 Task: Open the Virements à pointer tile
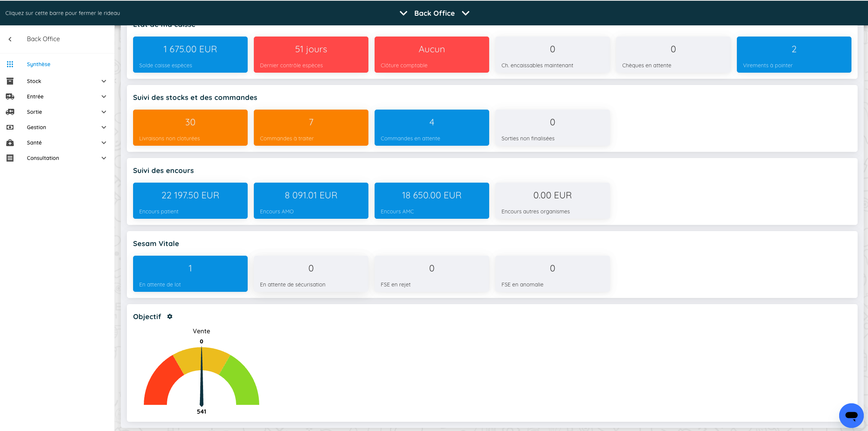point(794,55)
